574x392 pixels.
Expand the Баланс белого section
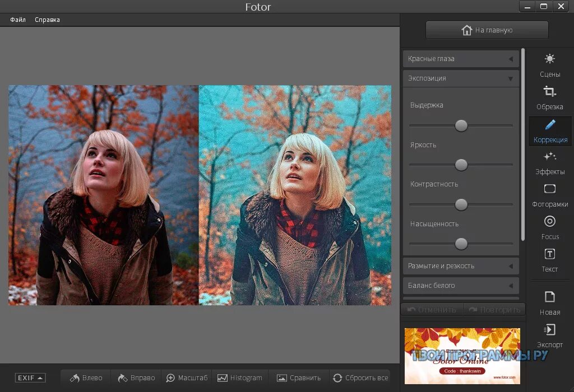point(461,285)
